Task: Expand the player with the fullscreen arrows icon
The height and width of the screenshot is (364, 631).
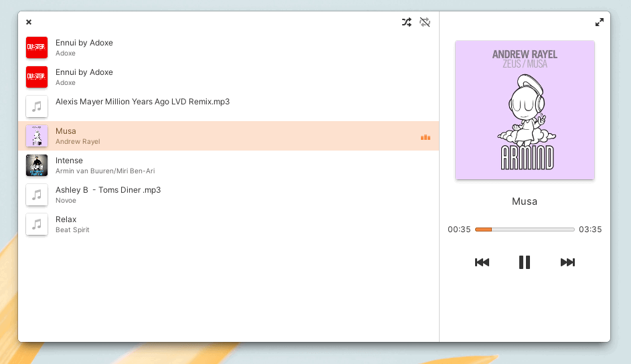Action: point(599,22)
